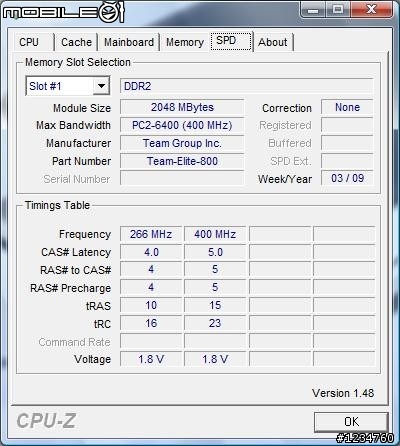Click the Team Group Inc. manufacturer value
This screenshot has height=446, width=400.
182,143
